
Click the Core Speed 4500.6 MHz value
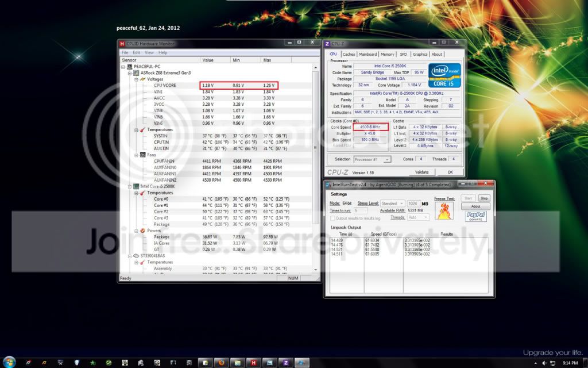(x=370, y=127)
